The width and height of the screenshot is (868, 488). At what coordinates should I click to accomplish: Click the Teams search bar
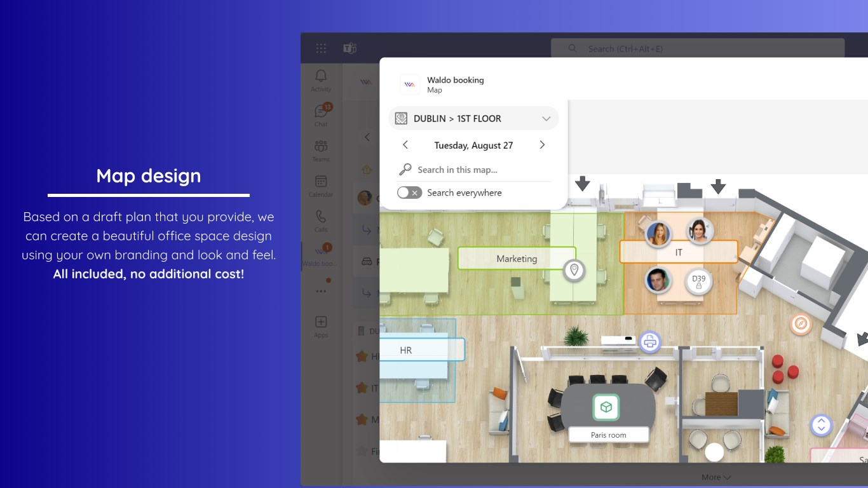[698, 48]
